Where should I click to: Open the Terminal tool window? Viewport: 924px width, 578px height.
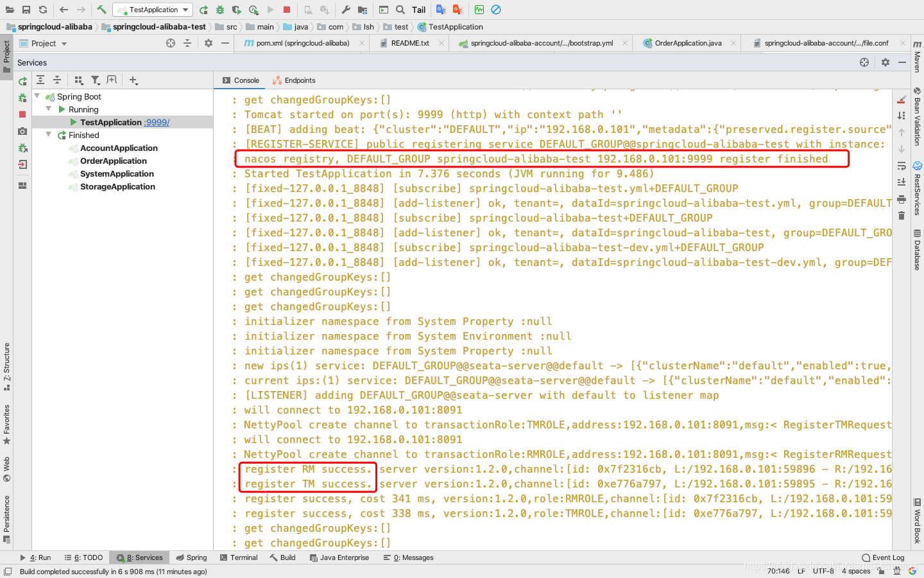238,557
